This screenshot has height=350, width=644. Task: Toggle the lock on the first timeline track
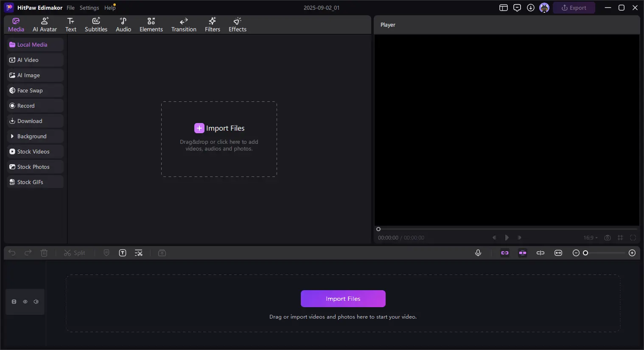tap(14, 302)
